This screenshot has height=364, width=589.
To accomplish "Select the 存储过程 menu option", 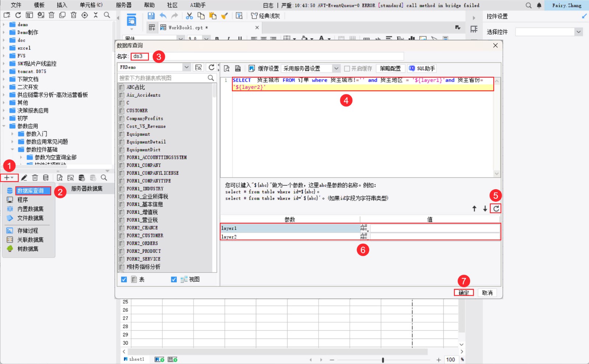I will (28, 231).
